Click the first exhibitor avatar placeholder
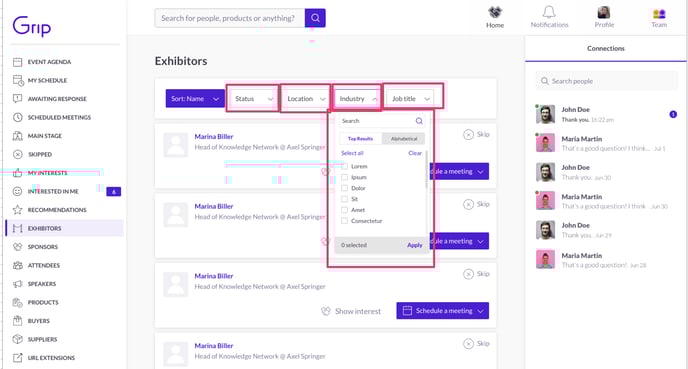 pos(176,145)
